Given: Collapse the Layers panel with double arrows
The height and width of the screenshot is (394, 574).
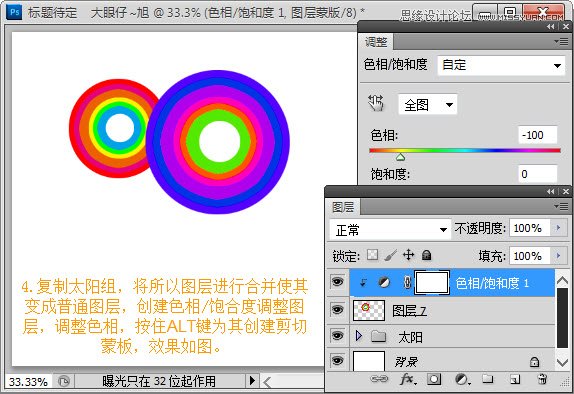Looking at the screenshot, I should pyautogui.click(x=550, y=192).
